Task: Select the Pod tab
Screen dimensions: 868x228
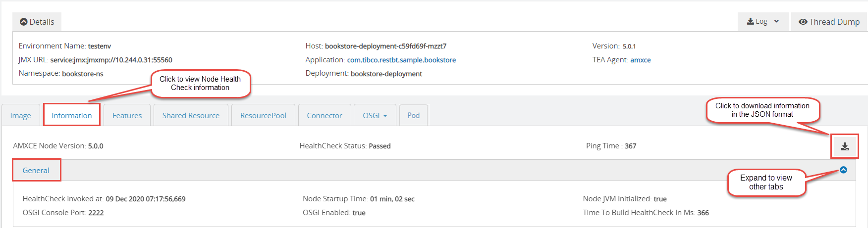Action: [x=413, y=115]
